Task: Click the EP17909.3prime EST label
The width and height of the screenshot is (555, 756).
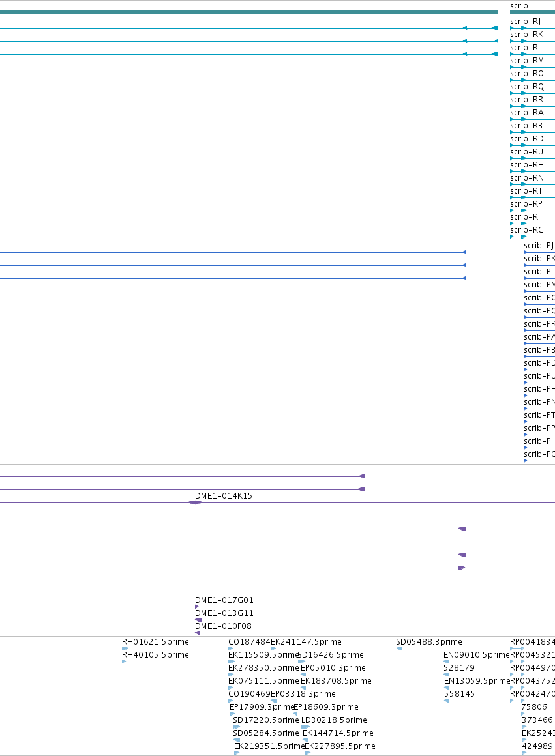Action: tap(262, 707)
